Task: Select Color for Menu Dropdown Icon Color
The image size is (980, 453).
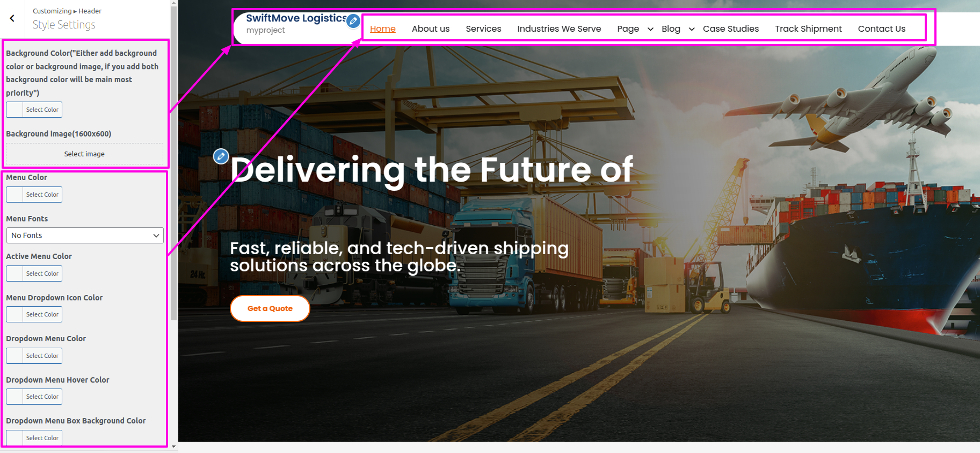Action: point(34,314)
